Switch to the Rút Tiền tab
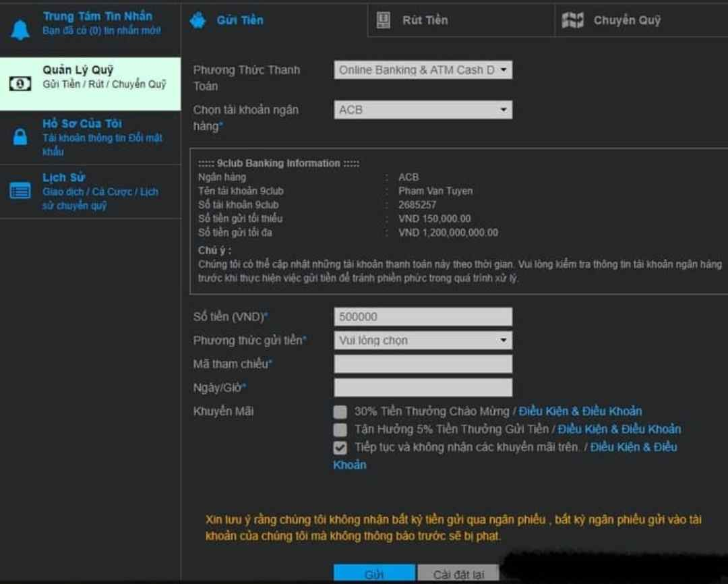728x584 pixels. [425, 20]
